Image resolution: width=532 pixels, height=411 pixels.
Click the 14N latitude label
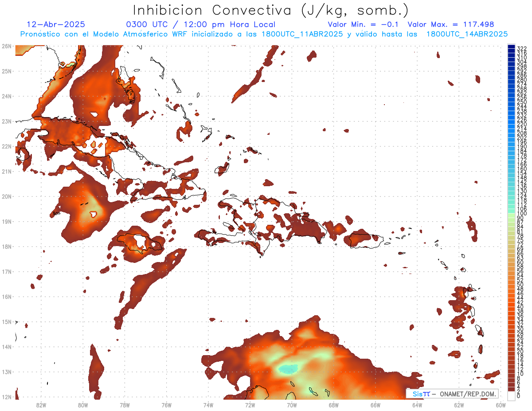6,347
